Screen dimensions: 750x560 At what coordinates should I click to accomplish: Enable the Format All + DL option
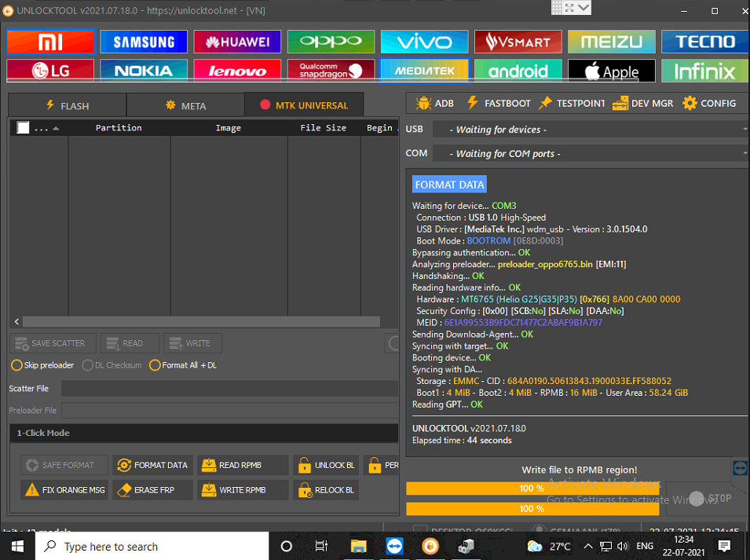click(x=183, y=365)
